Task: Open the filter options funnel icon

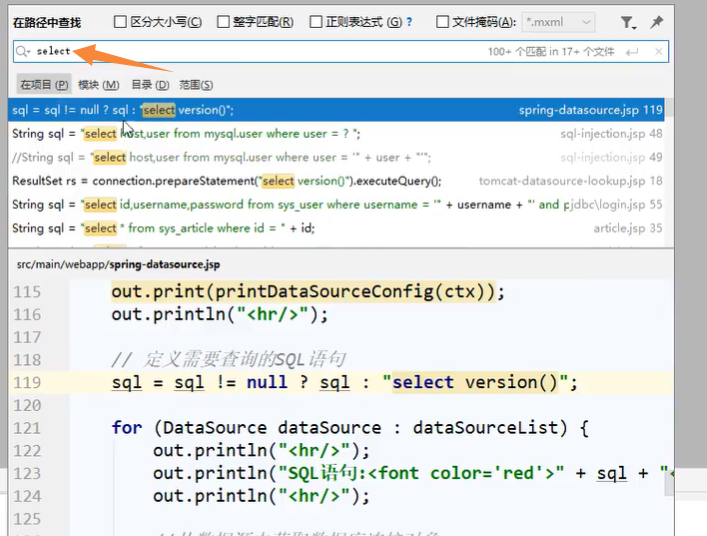Action: click(x=628, y=22)
